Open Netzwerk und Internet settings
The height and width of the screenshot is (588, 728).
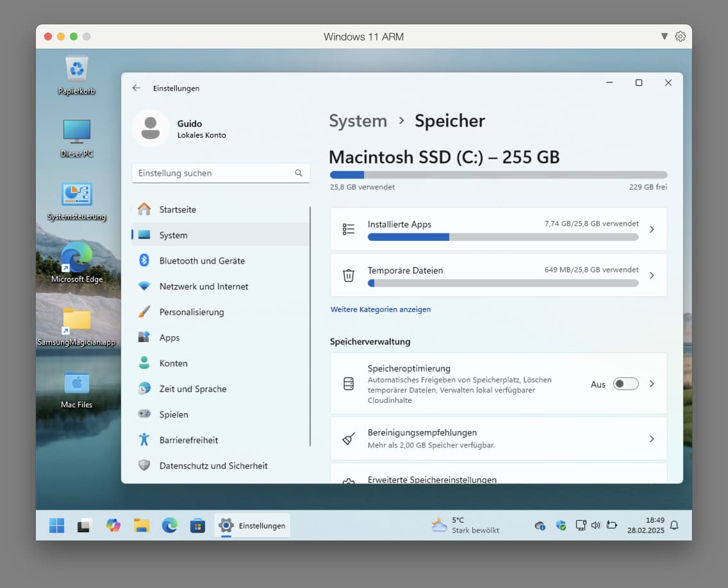pyautogui.click(x=220, y=286)
